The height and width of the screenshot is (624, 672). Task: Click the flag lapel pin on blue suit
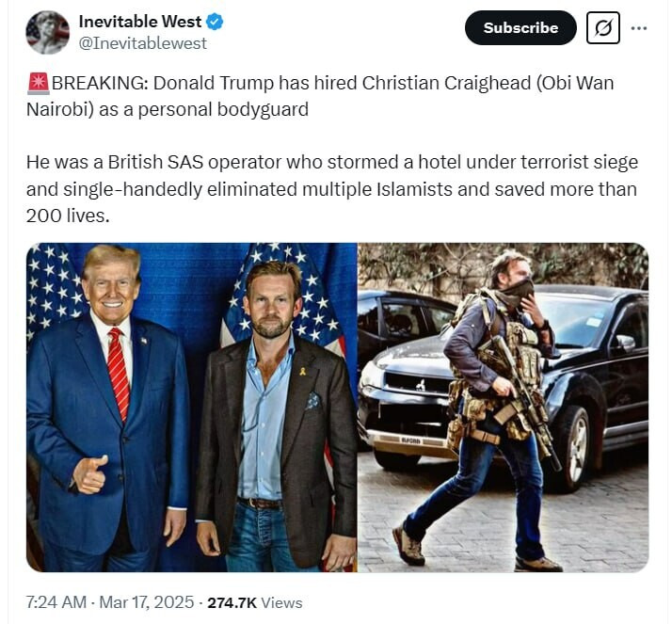144,341
